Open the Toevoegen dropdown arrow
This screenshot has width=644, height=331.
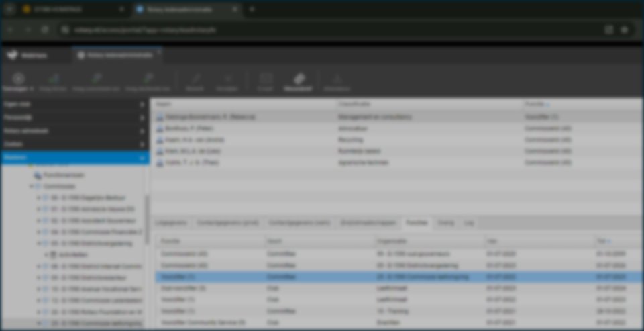[32, 89]
